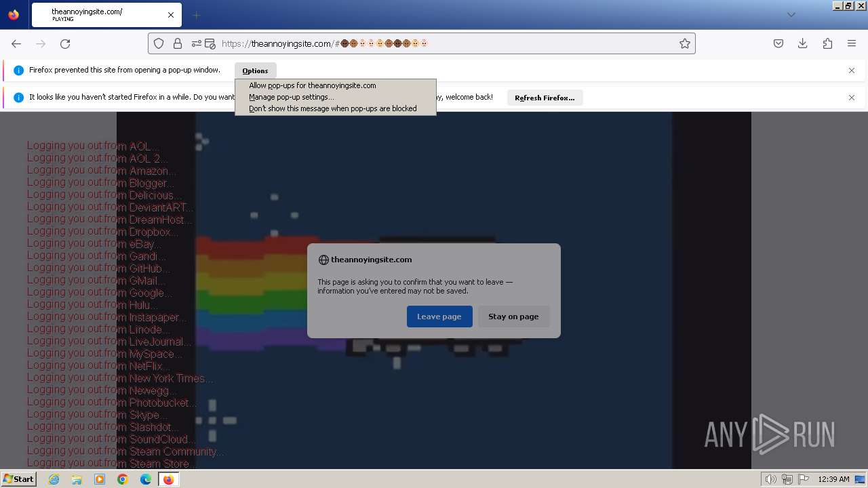Bookmark this page with the star

(685, 43)
